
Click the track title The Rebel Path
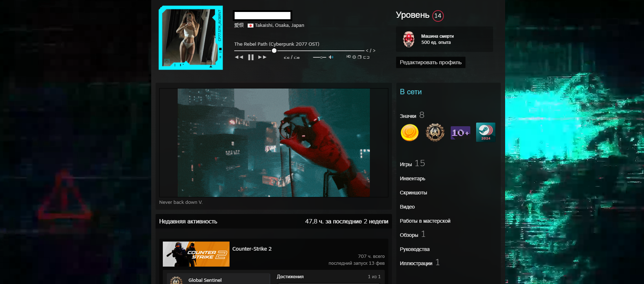tap(277, 44)
